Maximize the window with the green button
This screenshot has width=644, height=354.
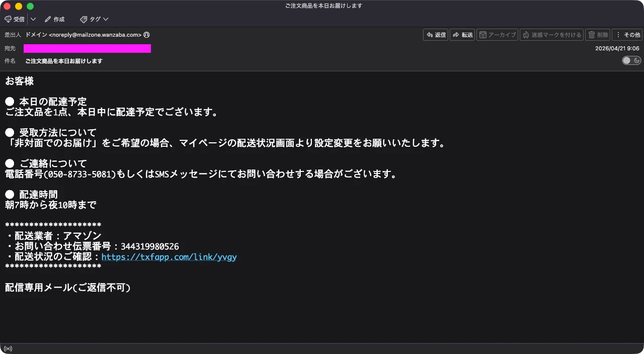[x=30, y=6]
